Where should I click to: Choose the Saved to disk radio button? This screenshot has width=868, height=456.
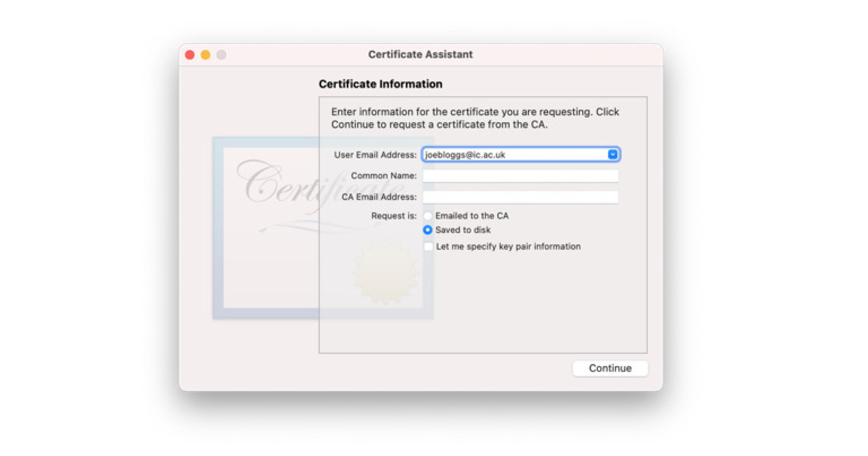click(427, 230)
